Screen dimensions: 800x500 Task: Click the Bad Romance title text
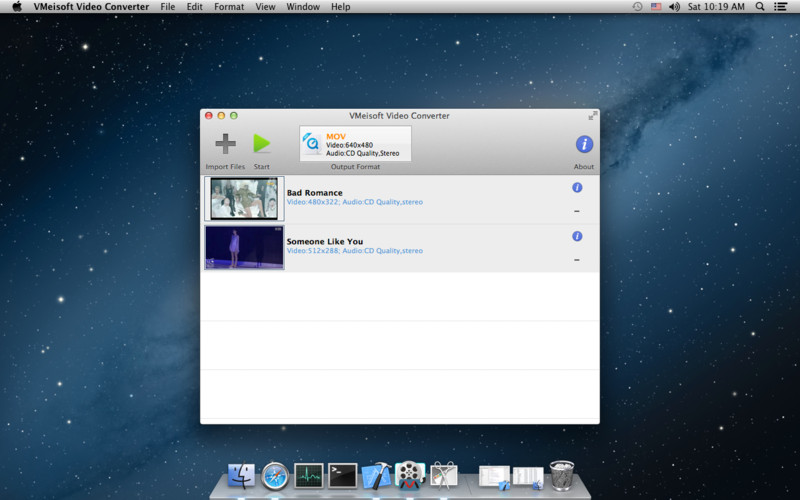pos(314,193)
